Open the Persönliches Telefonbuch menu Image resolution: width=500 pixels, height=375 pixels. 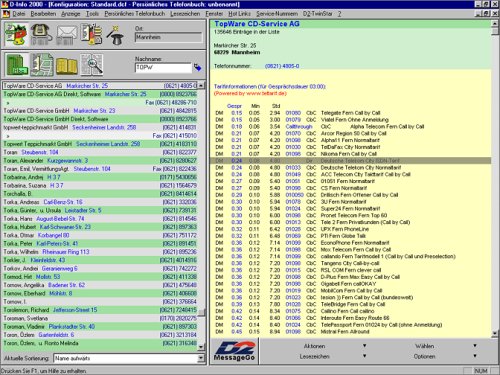click(x=134, y=14)
